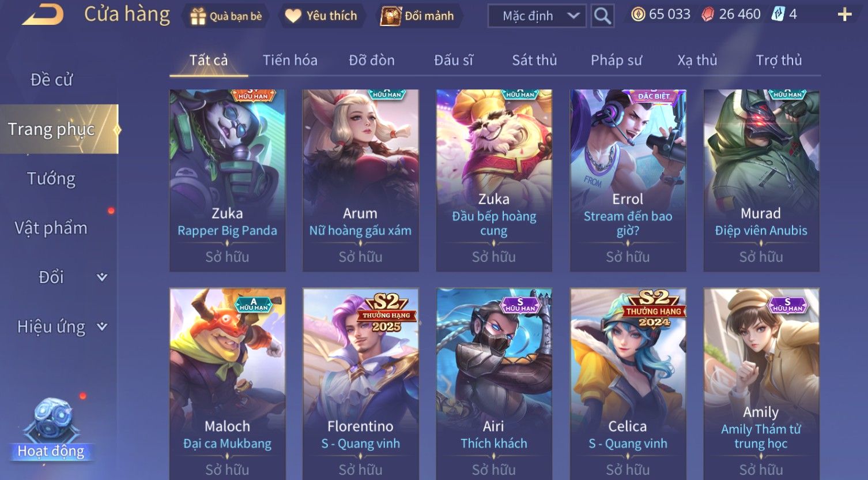The width and height of the screenshot is (868, 480).
Task: Select the Tiến hóa tab
Action: point(290,60)
